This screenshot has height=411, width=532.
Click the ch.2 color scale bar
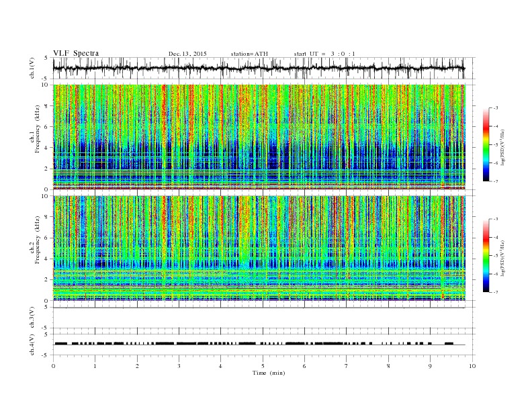click(x=486, y=256)
